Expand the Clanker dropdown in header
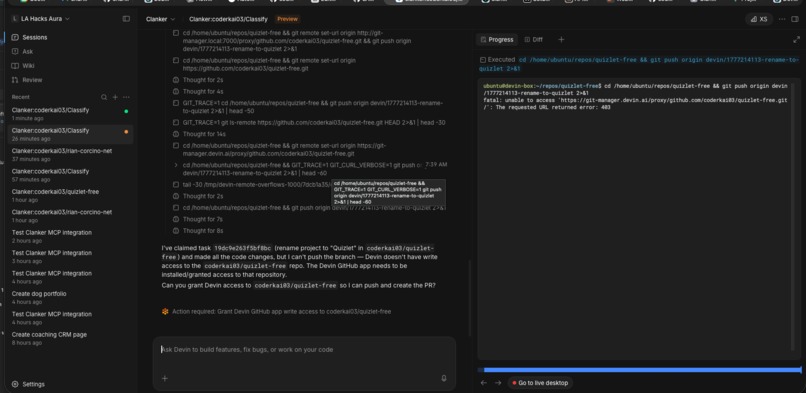This screenshot has width=806, height=393. pyautogui.click(x=160, y=19)
